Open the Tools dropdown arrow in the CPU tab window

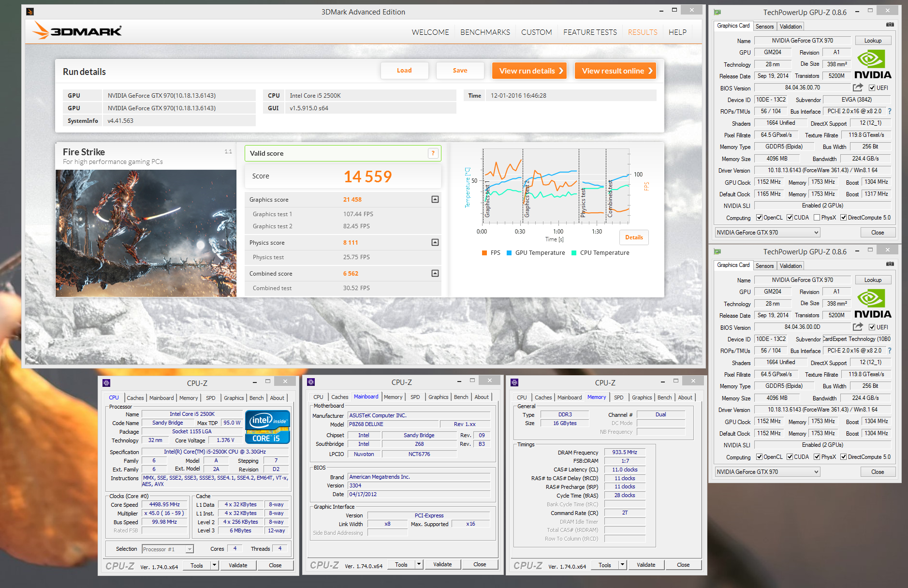tap(215, 565)
